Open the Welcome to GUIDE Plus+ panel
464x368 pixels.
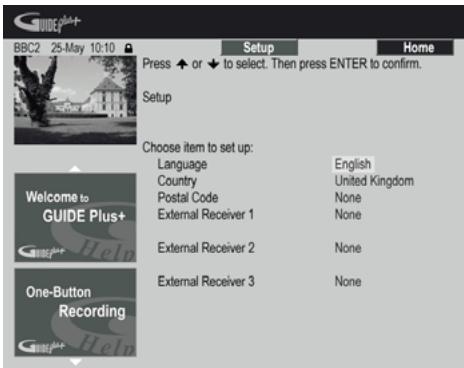click(x=75, y=217)
